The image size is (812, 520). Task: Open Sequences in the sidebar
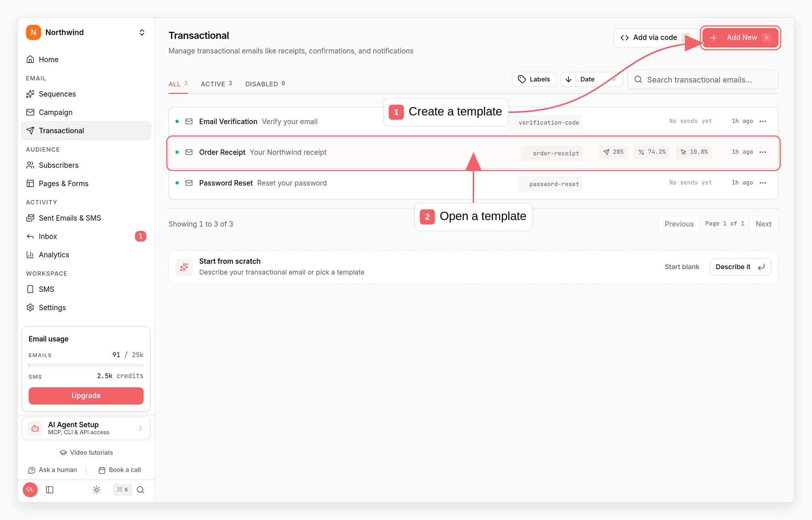coord(86,94)
